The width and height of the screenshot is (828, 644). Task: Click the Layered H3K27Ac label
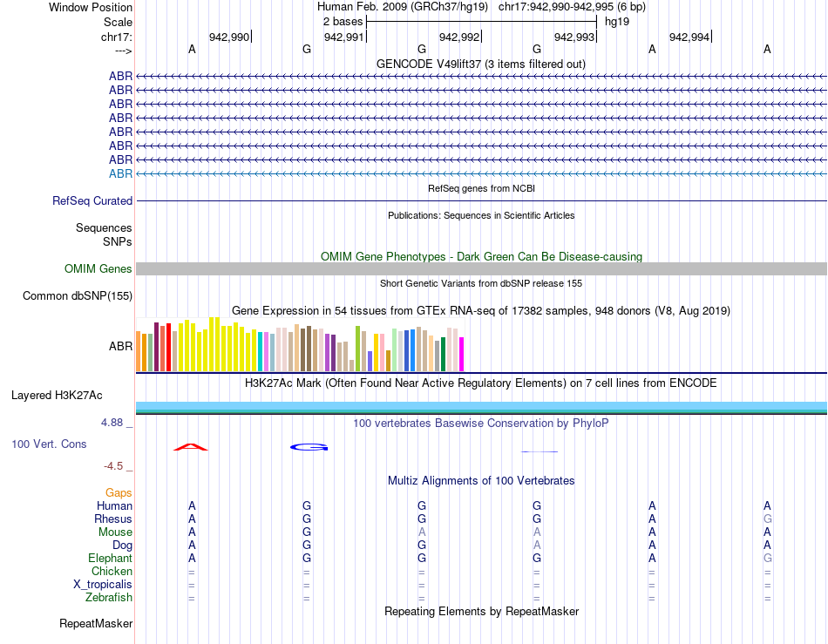(x=57, y=396)
